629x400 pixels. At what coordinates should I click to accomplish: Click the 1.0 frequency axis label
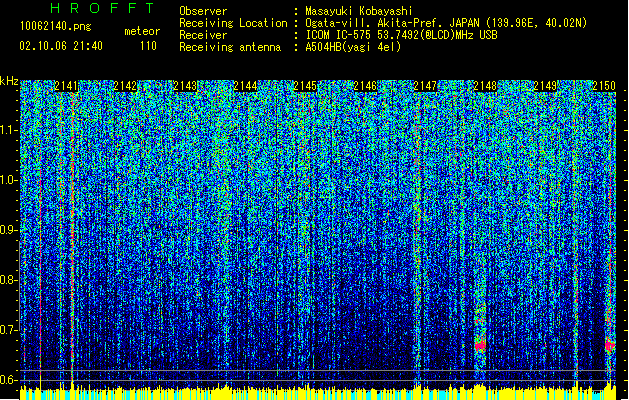9,180
